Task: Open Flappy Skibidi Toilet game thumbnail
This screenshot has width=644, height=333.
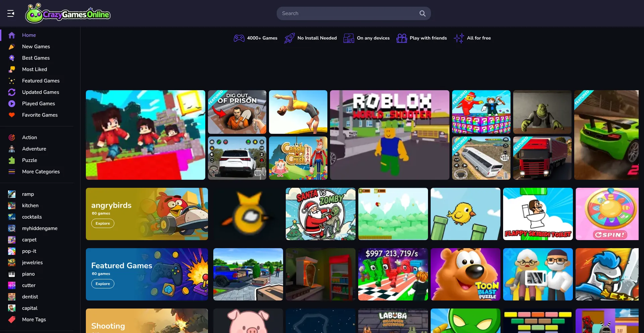Action: pyautogui.click(x=538, y=214)
